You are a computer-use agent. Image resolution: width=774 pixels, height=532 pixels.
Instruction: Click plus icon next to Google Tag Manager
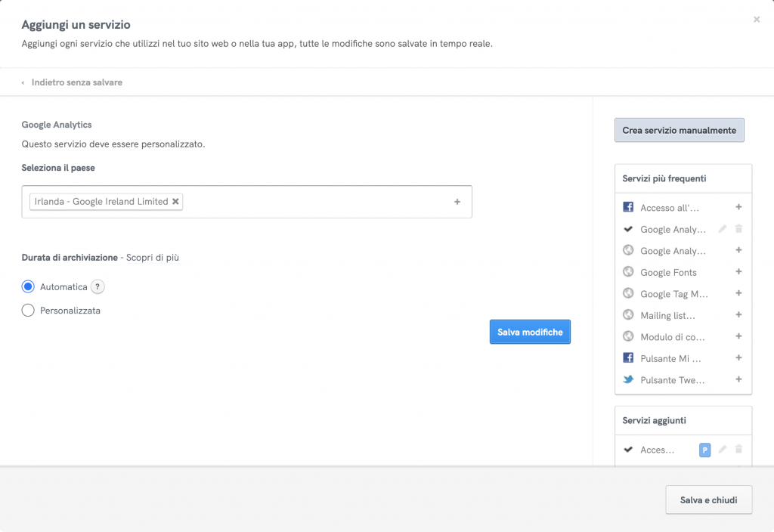tap(738, 293)
